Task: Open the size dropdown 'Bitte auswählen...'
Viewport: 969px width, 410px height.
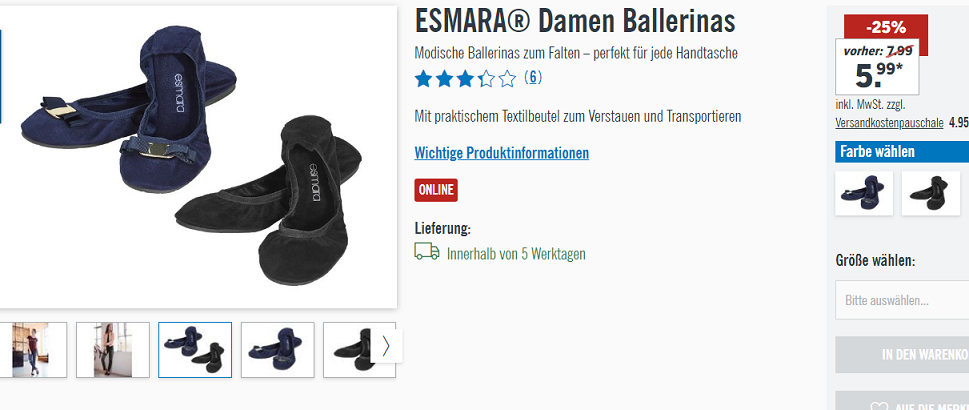Action: [x=902, y=300]
